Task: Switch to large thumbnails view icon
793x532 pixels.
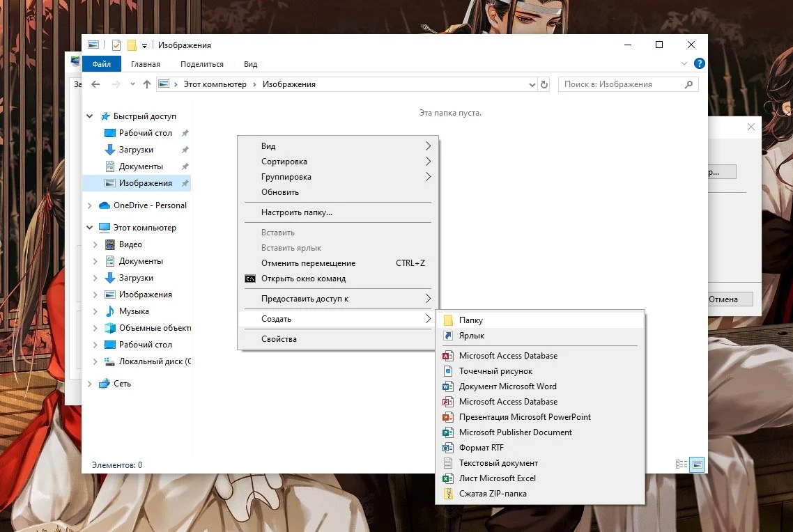Action: 698,464
